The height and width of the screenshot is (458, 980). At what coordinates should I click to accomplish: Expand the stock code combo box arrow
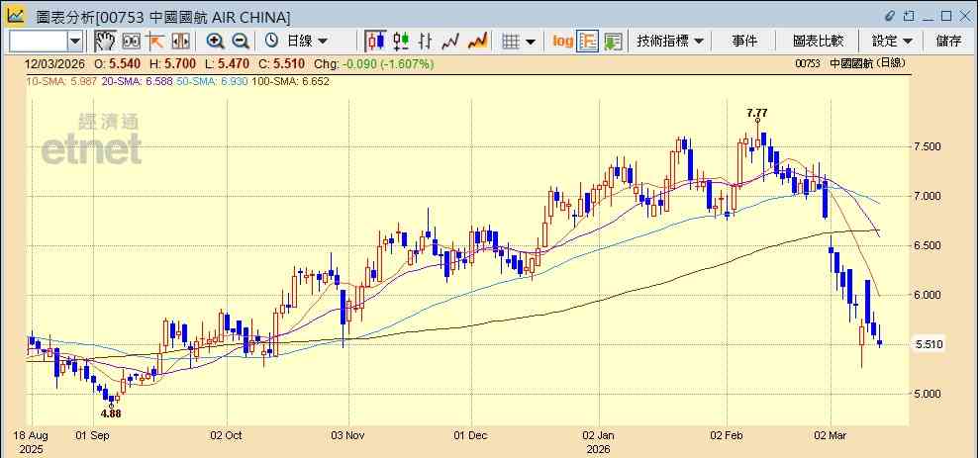pyautogui.click(x=75, y=42)
